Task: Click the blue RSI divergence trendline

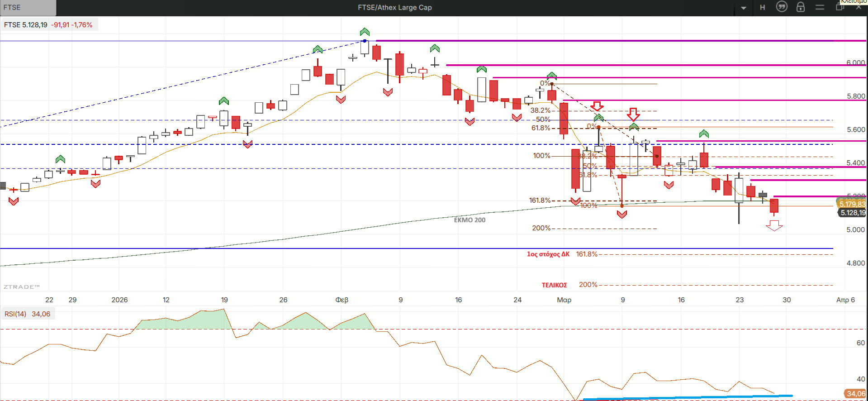Action: click(x=688, y=398)
